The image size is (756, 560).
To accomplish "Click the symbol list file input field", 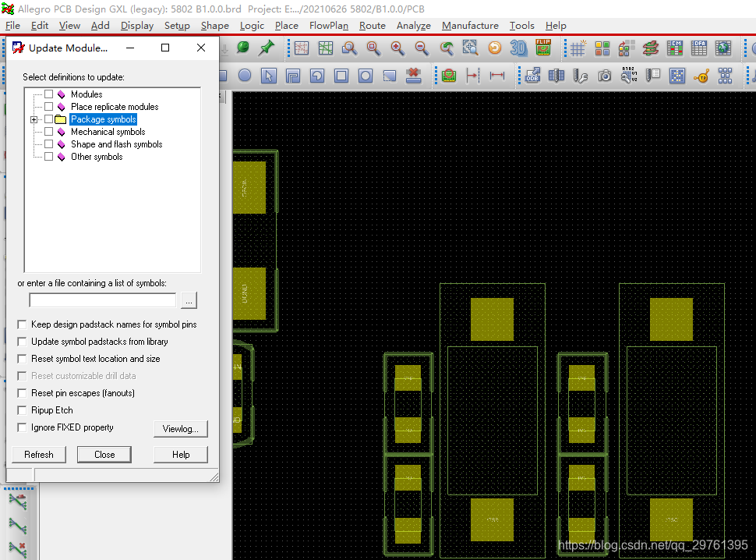I will (x=103, y=300).
